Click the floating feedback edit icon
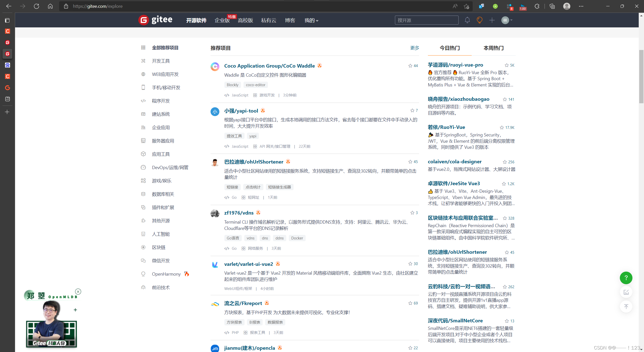This screenshot has height=352, width=644. [x=626, y=292]
